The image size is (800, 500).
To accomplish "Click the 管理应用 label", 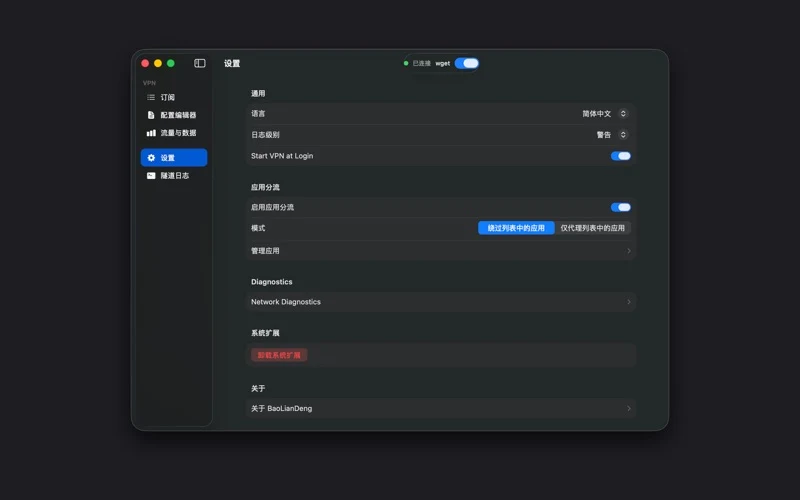I will pos(265,251).
